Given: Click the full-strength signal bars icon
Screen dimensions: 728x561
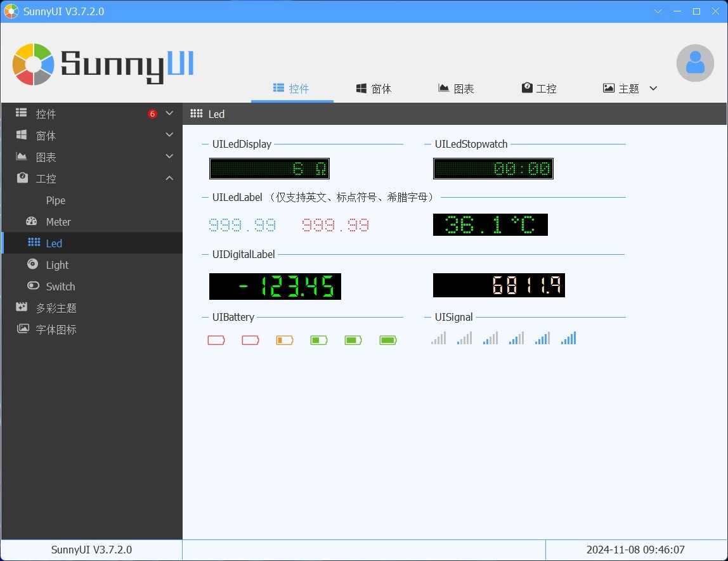Looking at the screenshot, I should (568, 339).
